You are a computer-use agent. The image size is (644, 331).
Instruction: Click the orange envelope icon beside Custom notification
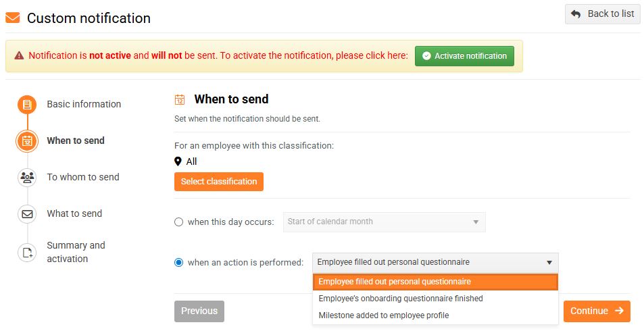[12, 18]
